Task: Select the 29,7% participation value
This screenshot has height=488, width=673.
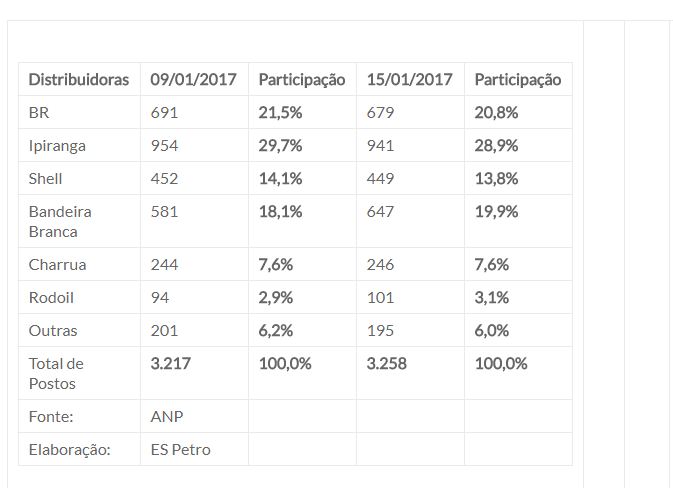Action: [280, 145]
